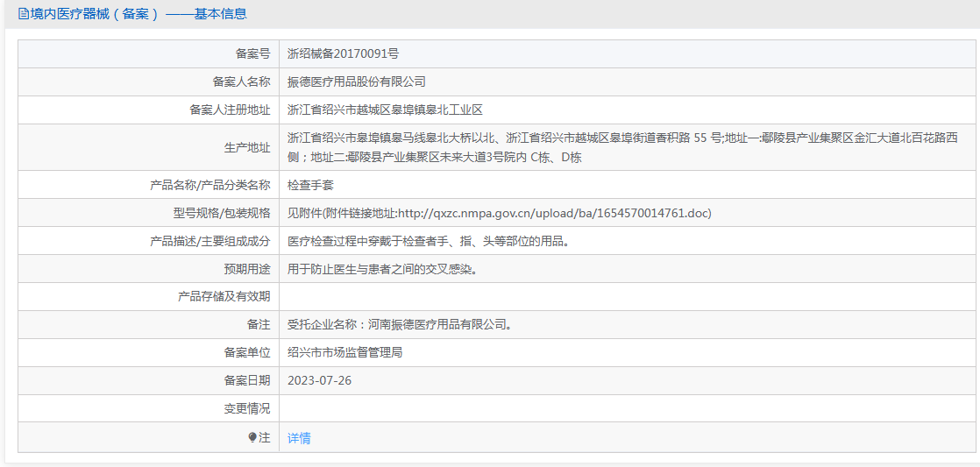Image resolution: width=980 pixels, height=467 pixels.
Task: Click the company name 振德医疗用品股份有限公司
Action: pos(356,81)
